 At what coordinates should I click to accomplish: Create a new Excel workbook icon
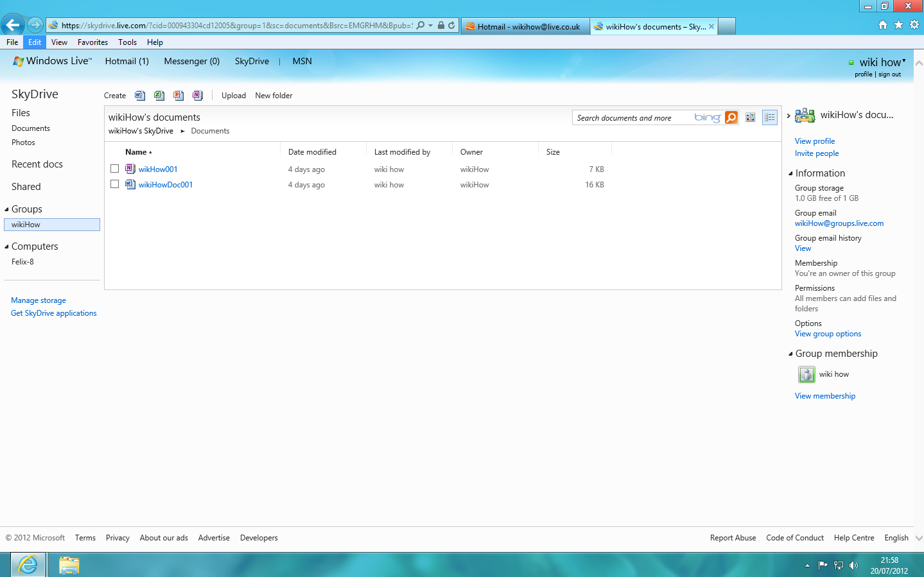(x=159, y=96)
